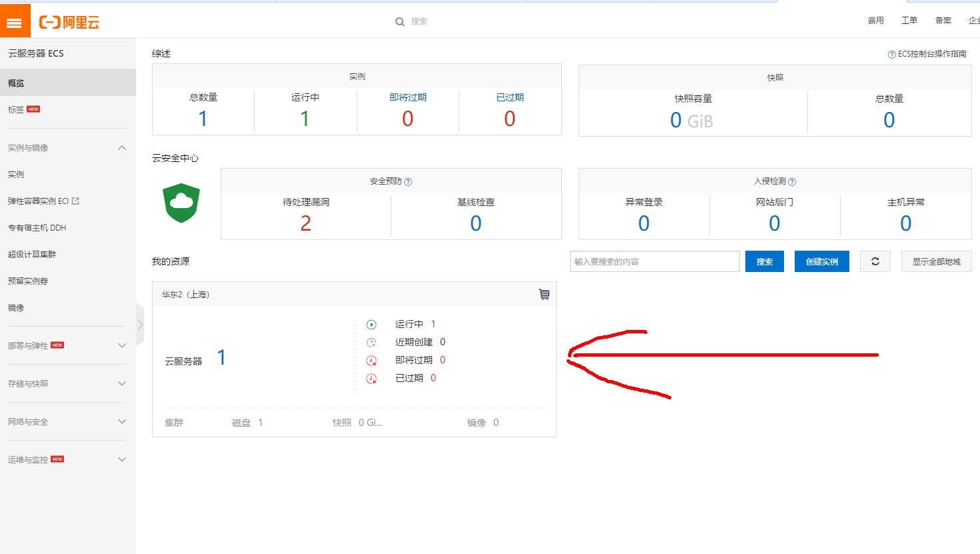The image size is (980, 554).
Task: Expand the 存储与快照 section
Action: coord(122,383)
